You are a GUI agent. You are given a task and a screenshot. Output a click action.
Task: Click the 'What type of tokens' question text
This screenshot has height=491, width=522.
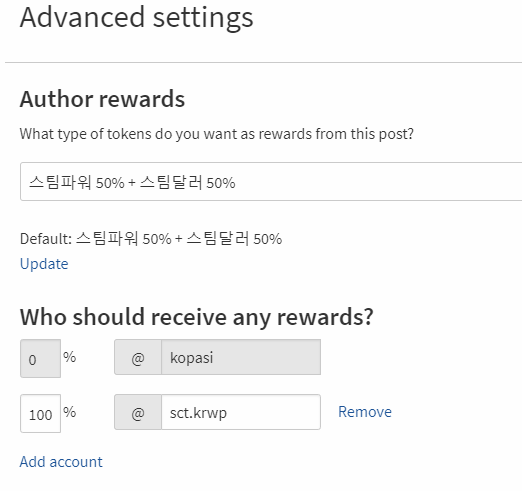pyautogui.click(x=217, y=134)
